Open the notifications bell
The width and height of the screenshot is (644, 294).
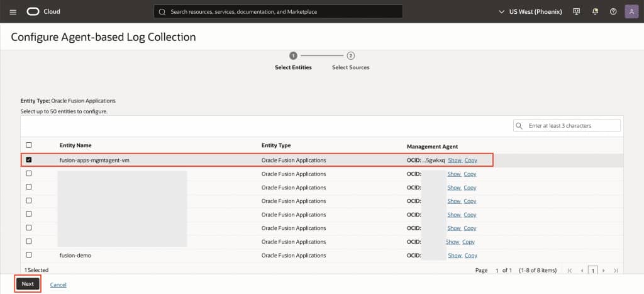click(595, 11)
